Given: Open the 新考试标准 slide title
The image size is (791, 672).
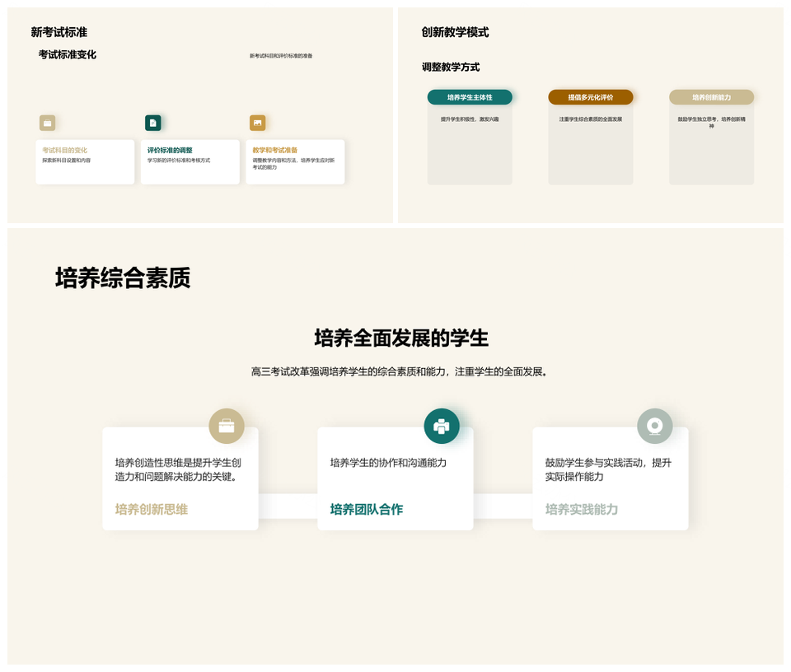Looking at the screenshot, I should pyautogui.click(x=59, y=32).
